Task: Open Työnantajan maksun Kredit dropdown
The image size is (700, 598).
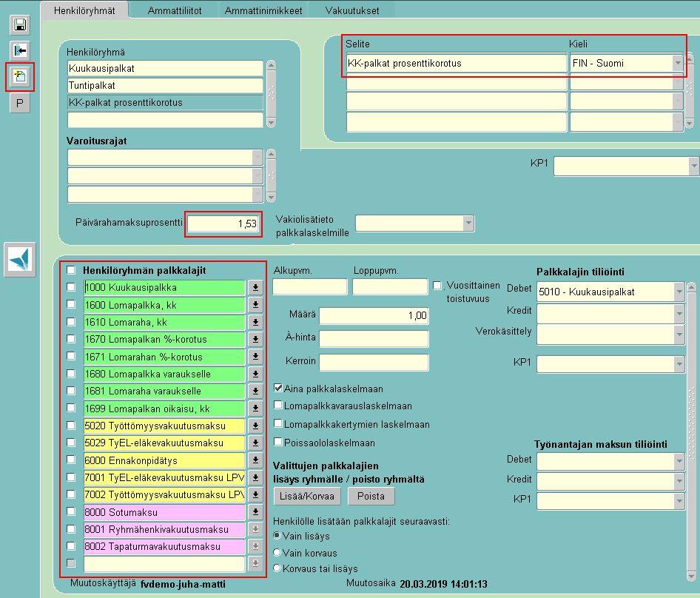Action: tap(679, 481)
